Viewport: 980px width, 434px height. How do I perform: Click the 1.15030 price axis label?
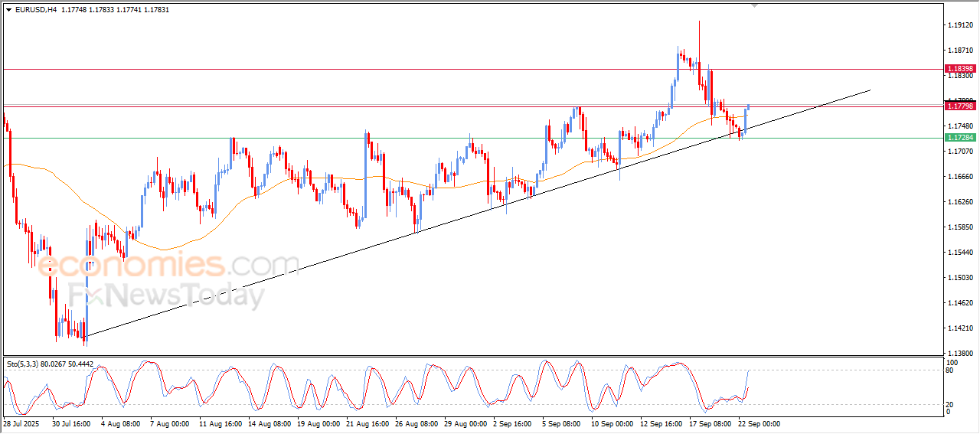coord(960,278)
